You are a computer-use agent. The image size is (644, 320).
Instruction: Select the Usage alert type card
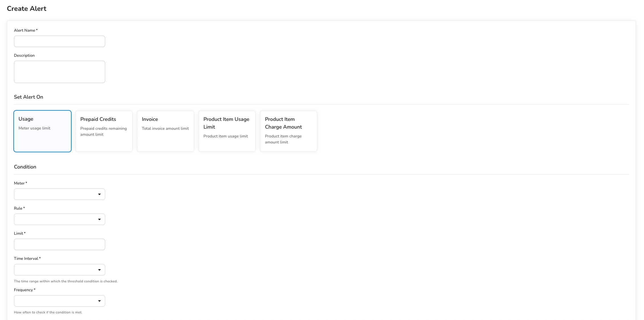coord(42,131)
